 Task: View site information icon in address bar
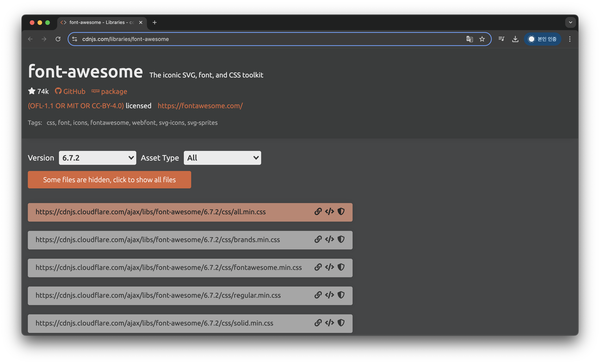point(75,39)
